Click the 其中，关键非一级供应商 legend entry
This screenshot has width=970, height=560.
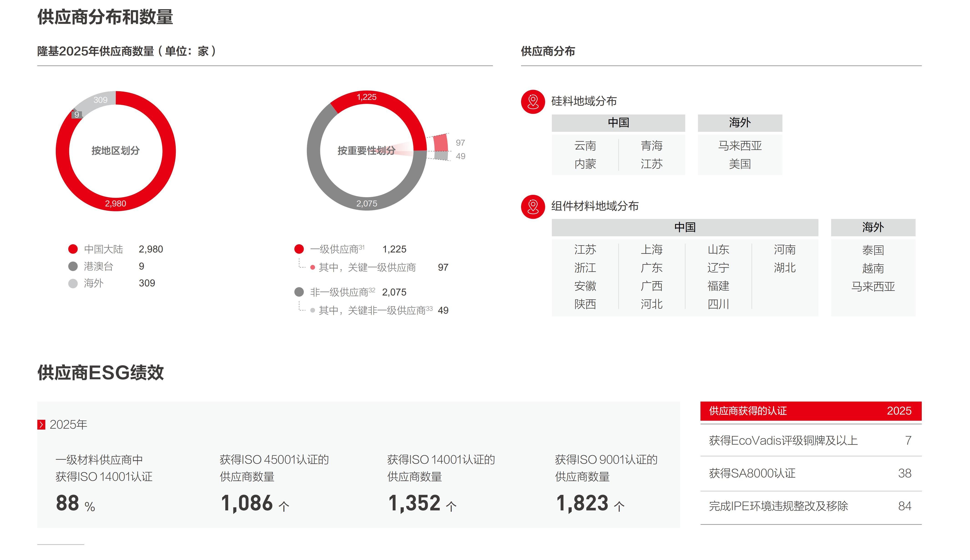click(379, 310)
